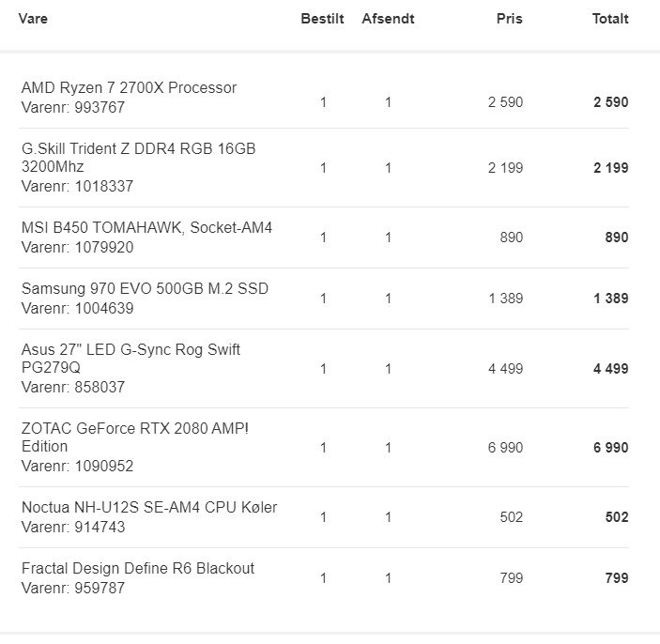Click the Pris column header
The height and width of the screenshot is (644, 660).
tap(509, 19)
